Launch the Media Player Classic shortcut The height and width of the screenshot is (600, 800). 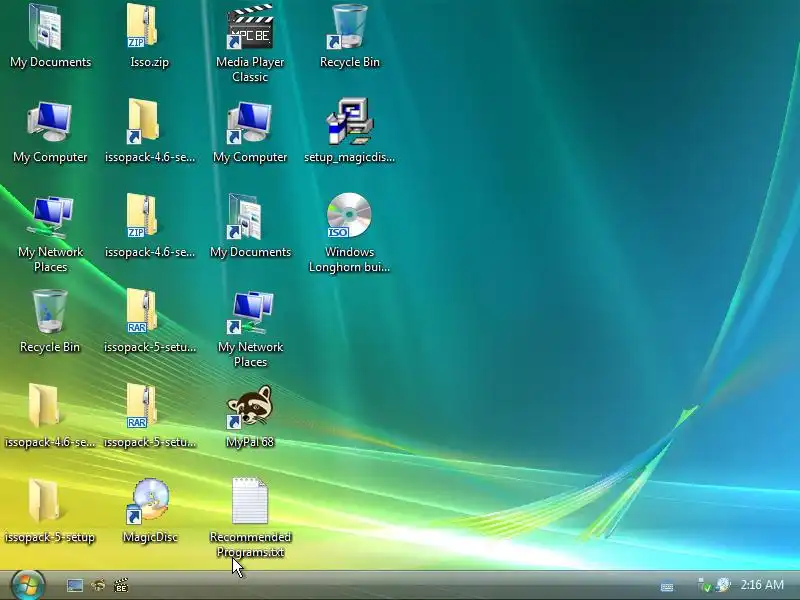pyautogui.click(x=250, y=27)
